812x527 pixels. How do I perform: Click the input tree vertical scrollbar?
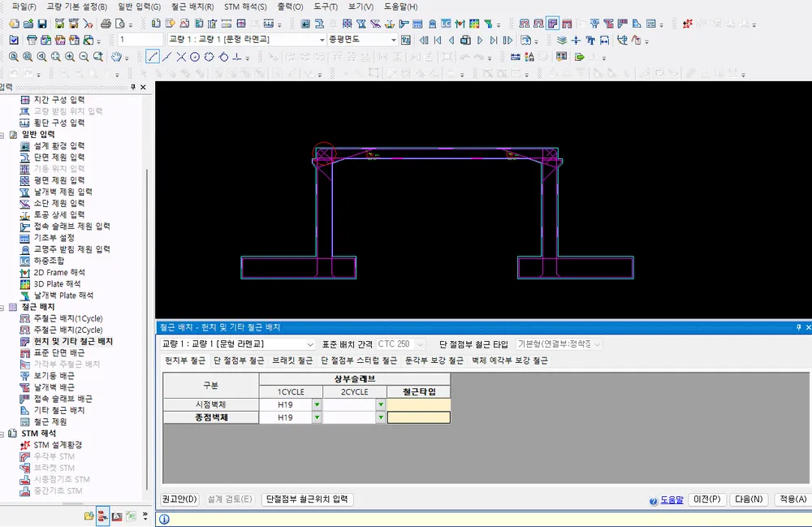[148, 329]
